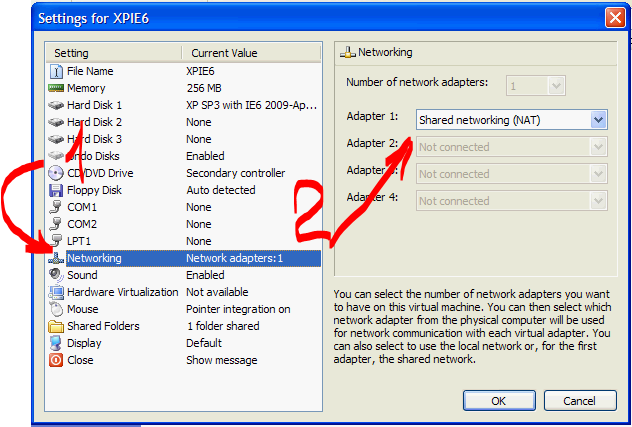Click the COM1 port icon
The image size is (632, 427).
(56, 207)
